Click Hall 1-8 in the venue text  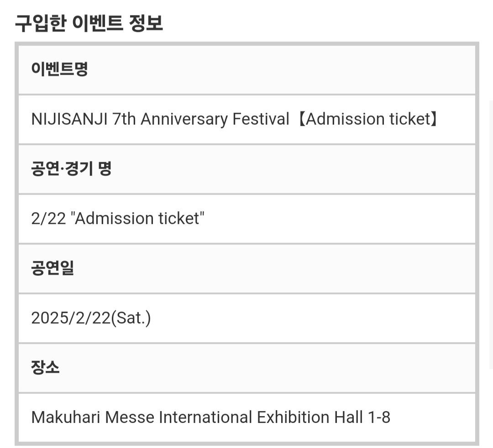click(362, 417)
